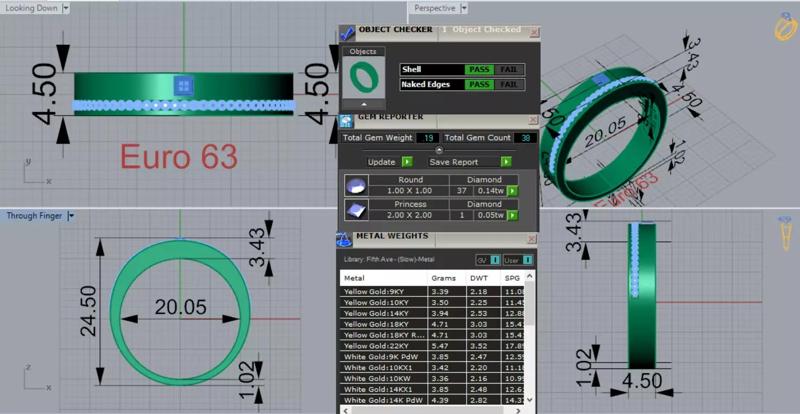The height and width of the screenshot is (414, 800).
Task: Select the Yellow Gold:14KY row
Action: [x=433, y=313]
